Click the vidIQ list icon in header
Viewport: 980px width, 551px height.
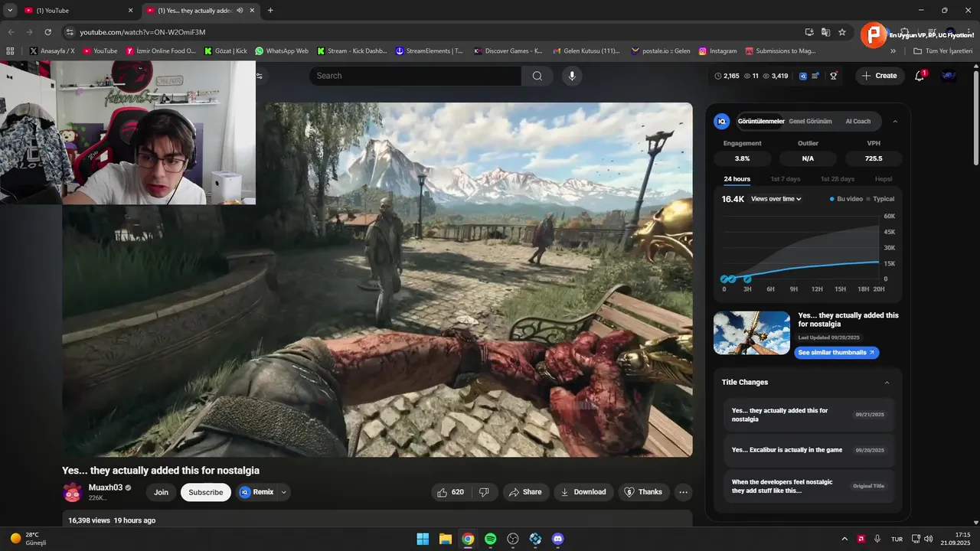(816, 76)
